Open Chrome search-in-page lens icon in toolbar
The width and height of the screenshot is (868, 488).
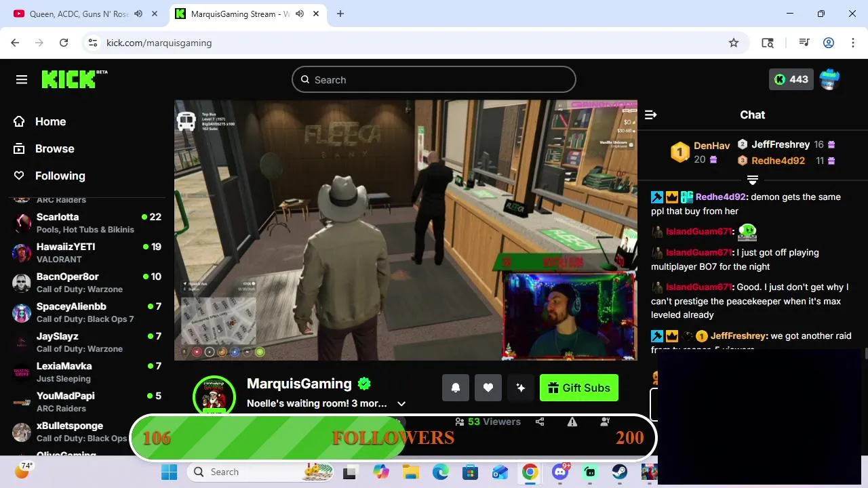(x=768, y=43)
